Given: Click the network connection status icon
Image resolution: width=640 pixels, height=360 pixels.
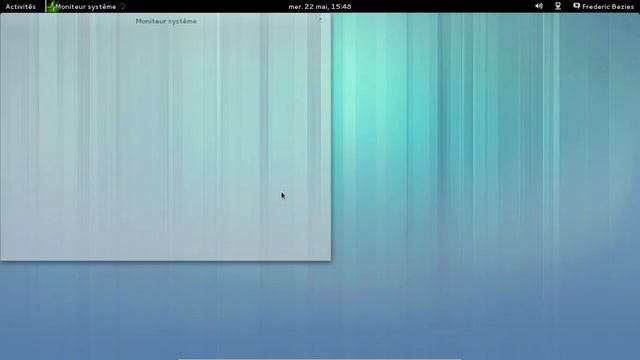Looking at the screenshot, I should point(558,6).
